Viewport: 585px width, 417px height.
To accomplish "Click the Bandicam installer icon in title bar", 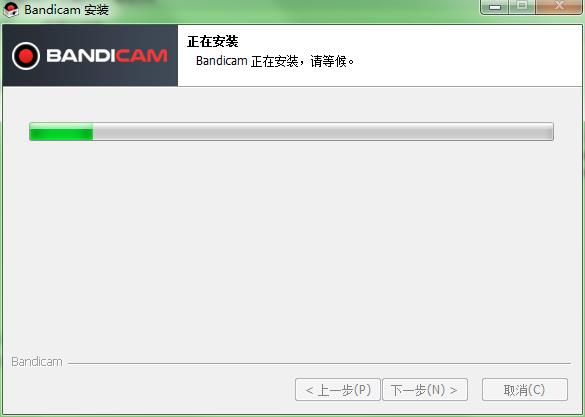I will click(x=11, y=10).
